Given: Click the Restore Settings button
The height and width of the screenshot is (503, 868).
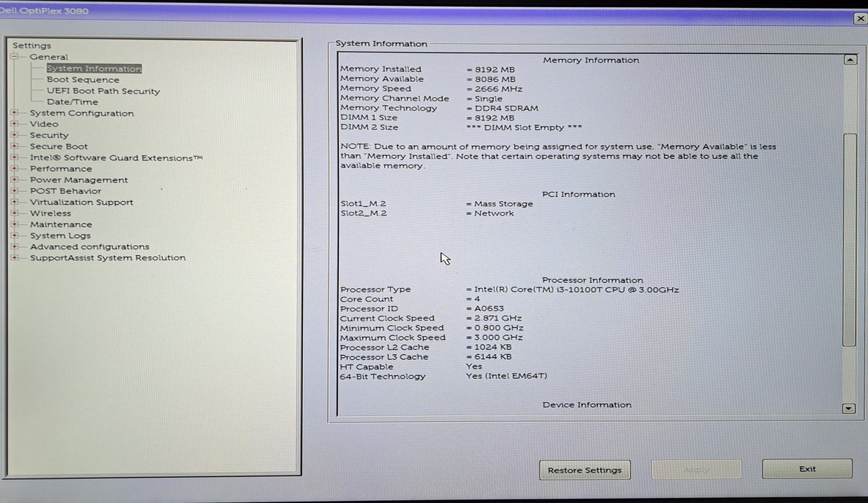Looking at the screenshot, I should (x=584, y=470).
